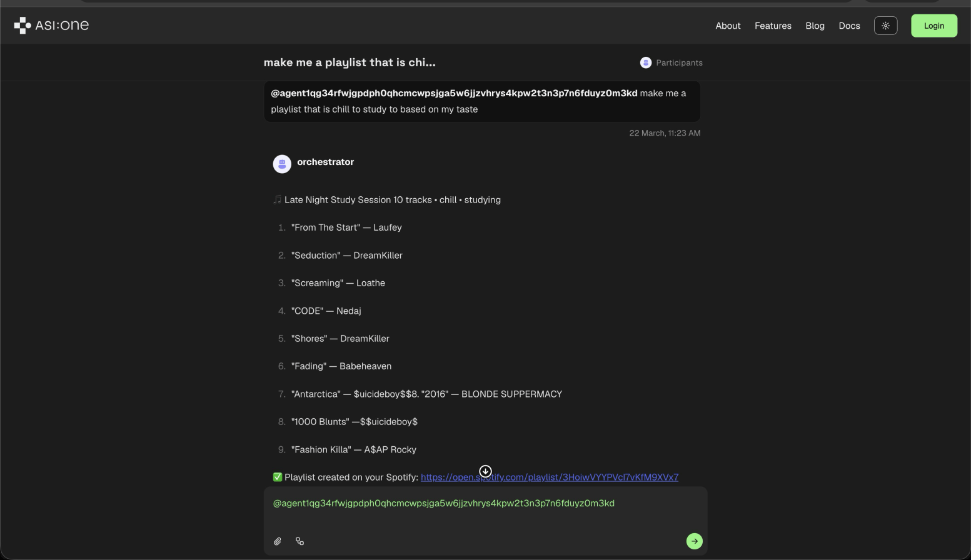Open the Docs link in header
971x560 pixels.
(x=849, y=26)
